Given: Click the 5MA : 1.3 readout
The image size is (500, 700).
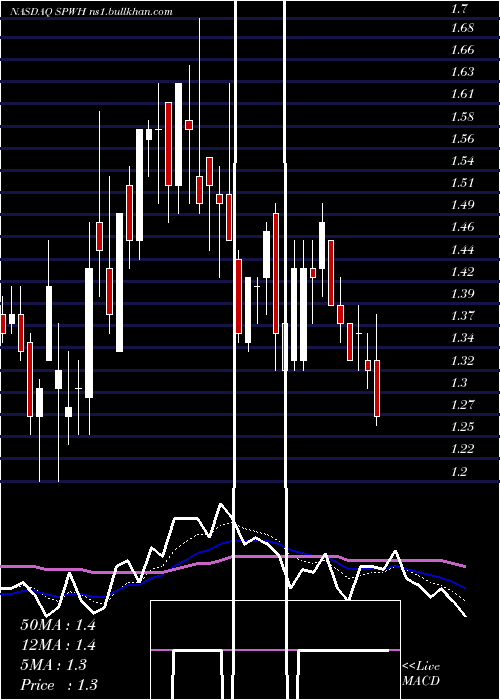Looking at the screenshot, I should [53, 665].
